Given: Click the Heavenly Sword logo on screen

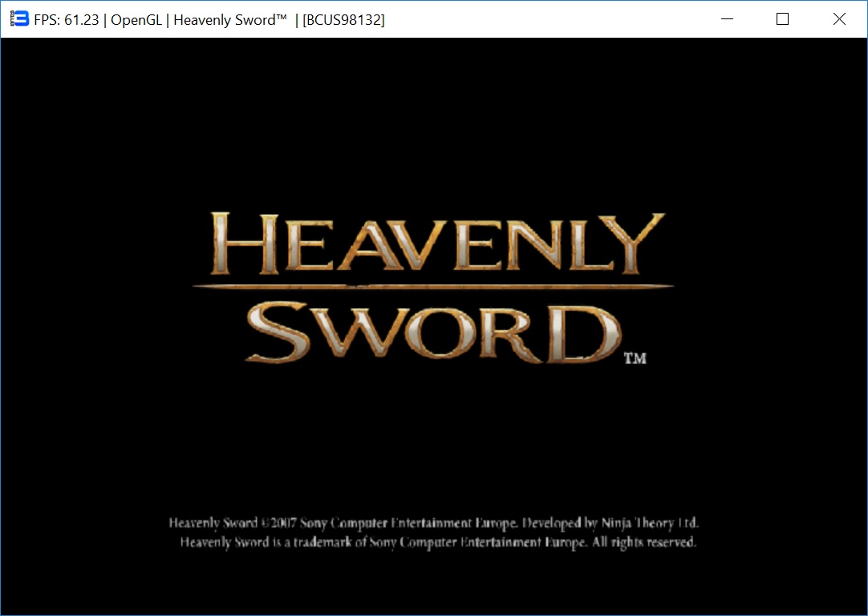Looking at the screenshot, I should click(432, 288).
